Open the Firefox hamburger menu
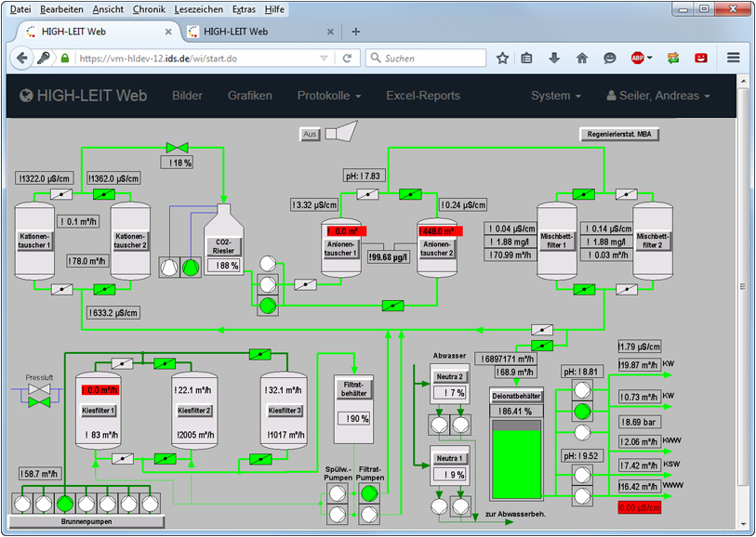 [733, 58]
